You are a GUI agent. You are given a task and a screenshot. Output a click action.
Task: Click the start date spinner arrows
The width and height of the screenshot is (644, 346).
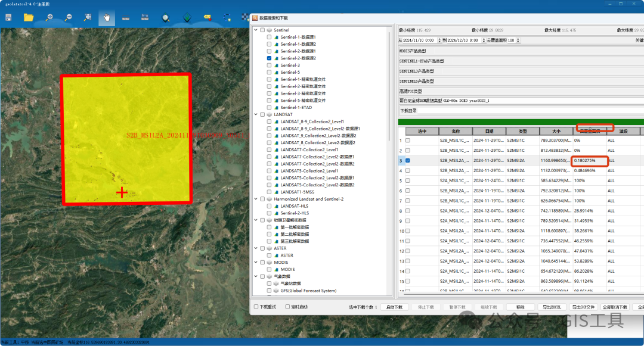coord(439,40)
